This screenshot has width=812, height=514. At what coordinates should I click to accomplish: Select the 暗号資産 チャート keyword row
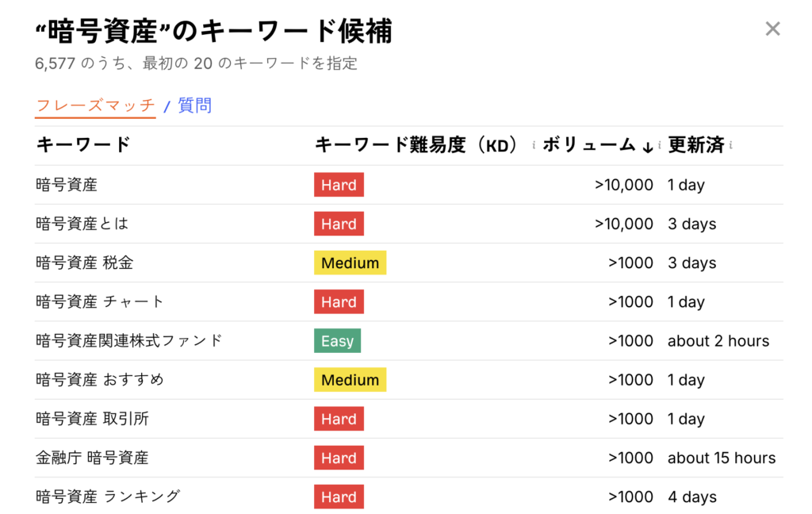[100, 301]
